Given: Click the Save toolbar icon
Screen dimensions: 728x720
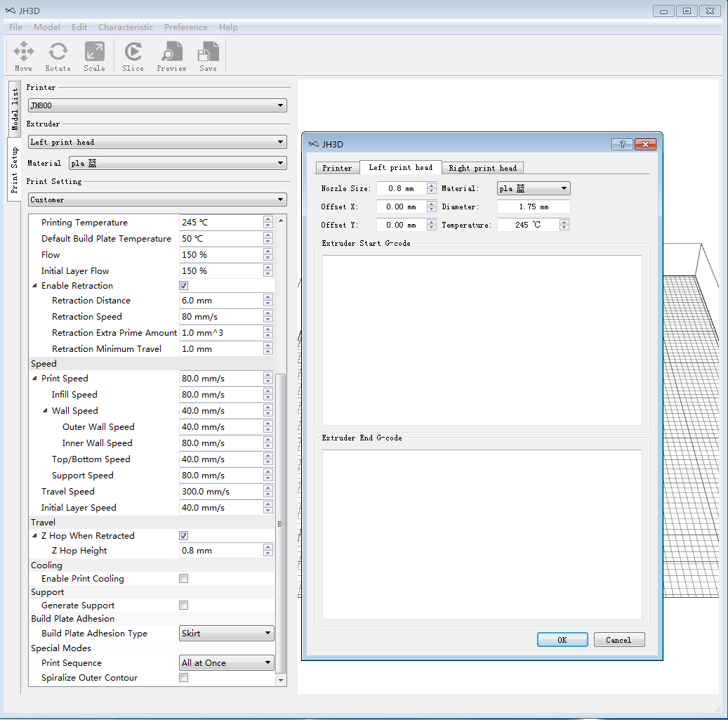Looking at the screenshot, I should point(208,56).
